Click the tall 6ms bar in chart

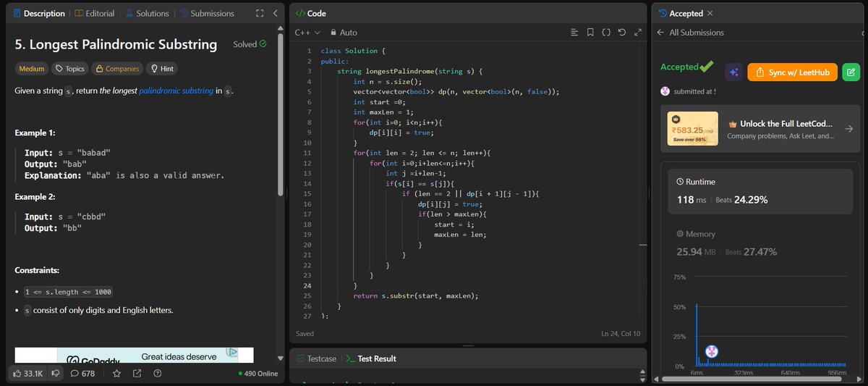coord(697,335)
